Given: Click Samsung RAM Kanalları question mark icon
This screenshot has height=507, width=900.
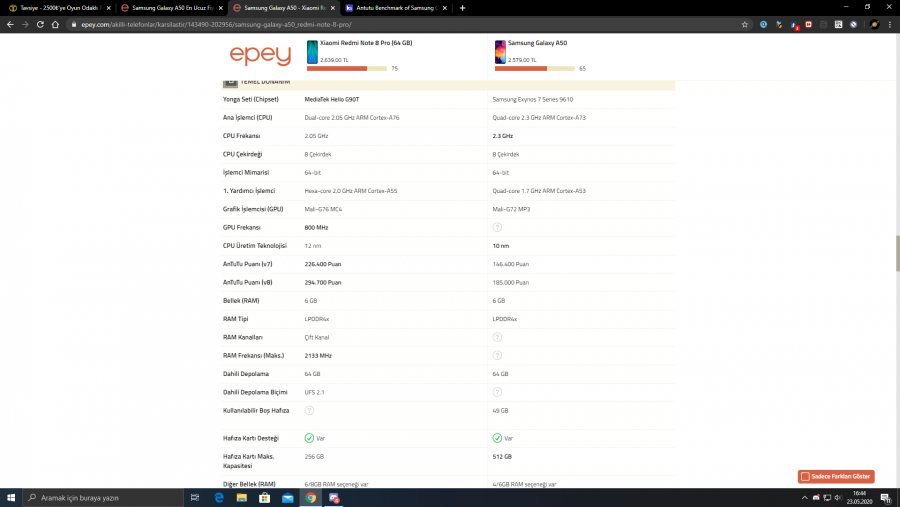Looking at the screenshot, I should pyautogui.click(x=497, y=337).
